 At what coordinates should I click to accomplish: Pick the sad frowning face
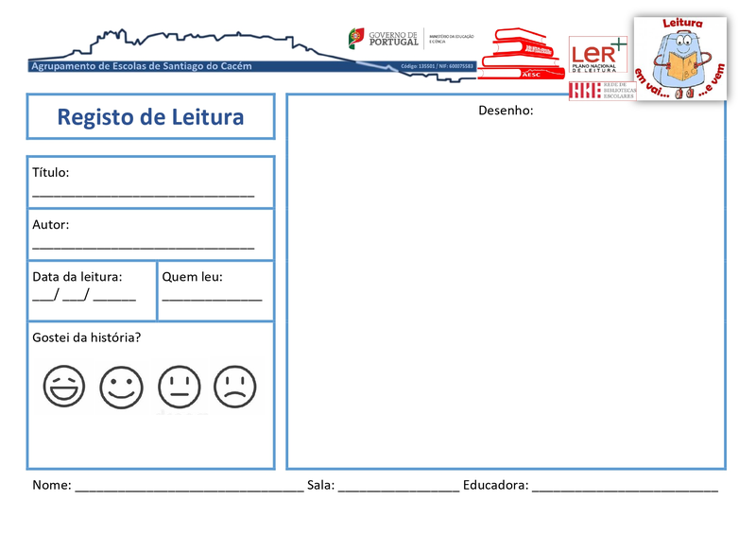pyautogui.click(x=234, y=387)
